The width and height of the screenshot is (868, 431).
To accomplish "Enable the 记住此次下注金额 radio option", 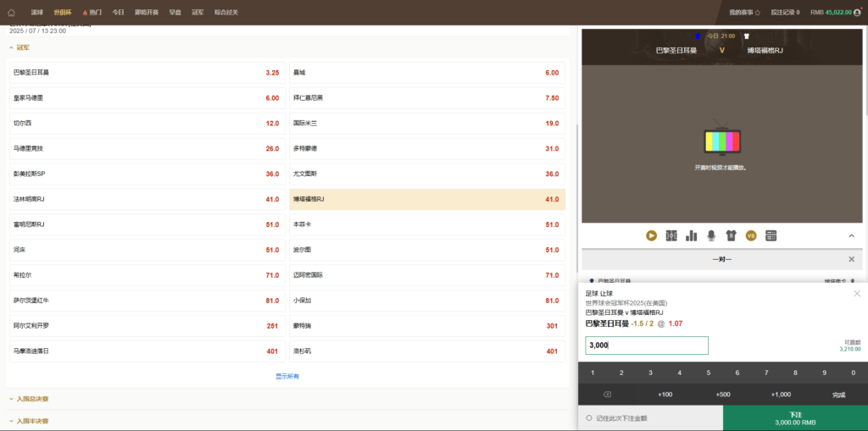I will (x=589, y=418).
